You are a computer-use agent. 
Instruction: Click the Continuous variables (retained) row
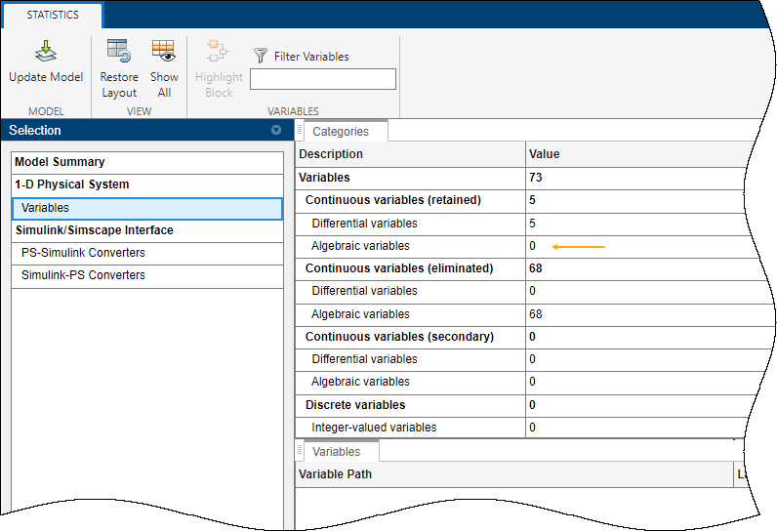pyautogui.click(x=393, y=200)
